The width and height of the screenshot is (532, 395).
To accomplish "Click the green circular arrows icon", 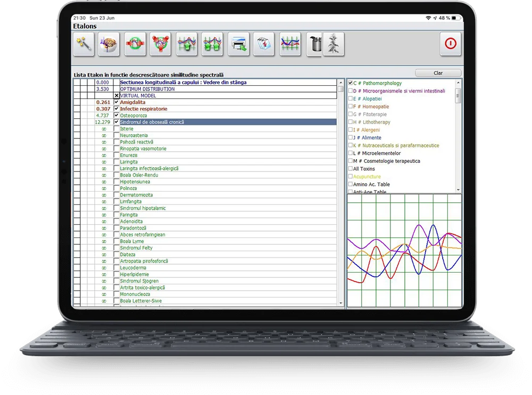I will click(135, 44).
